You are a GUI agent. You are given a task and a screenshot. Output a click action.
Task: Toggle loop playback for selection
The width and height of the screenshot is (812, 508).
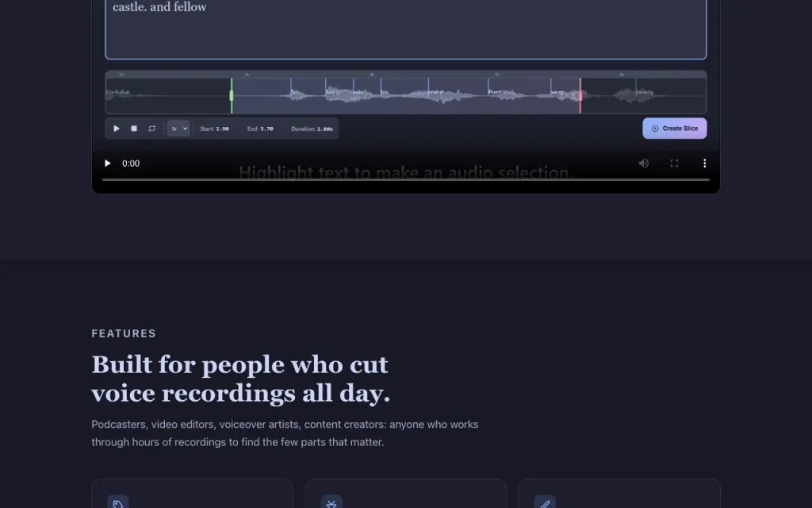(x=151, y=129)
